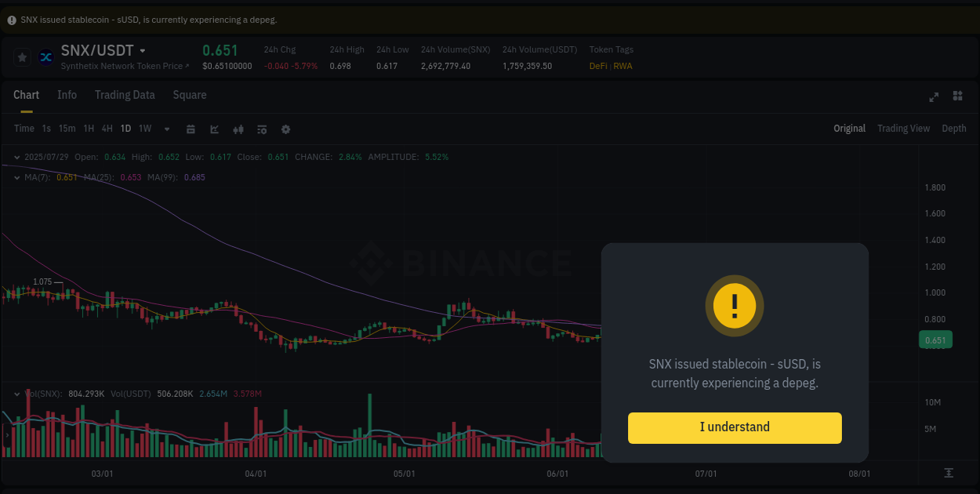Select the 1W timeframe
The image size is (980, 494).
tap(144, 128)
